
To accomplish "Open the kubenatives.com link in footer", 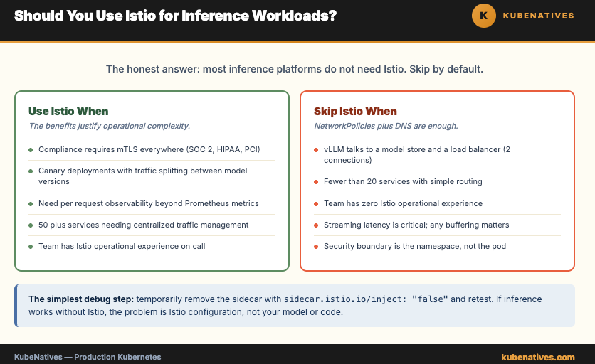I will tap(537, 357).
